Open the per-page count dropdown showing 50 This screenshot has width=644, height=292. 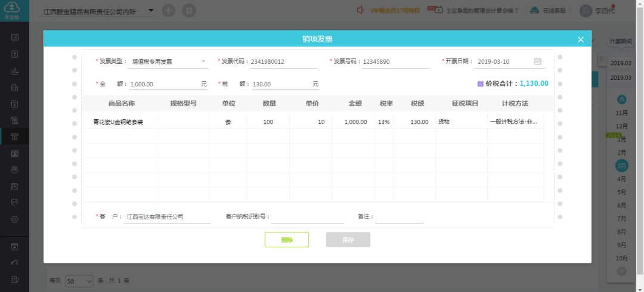80,281
